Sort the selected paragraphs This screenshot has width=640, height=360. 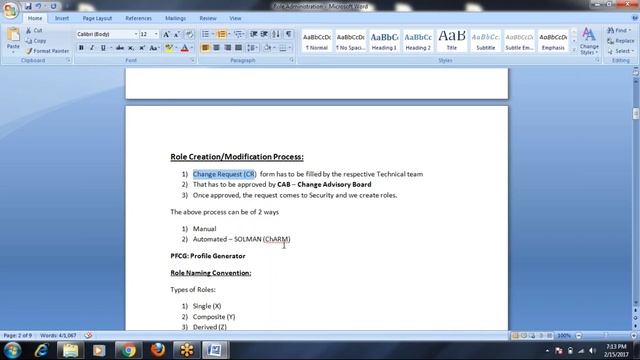[x=276, y=34]
